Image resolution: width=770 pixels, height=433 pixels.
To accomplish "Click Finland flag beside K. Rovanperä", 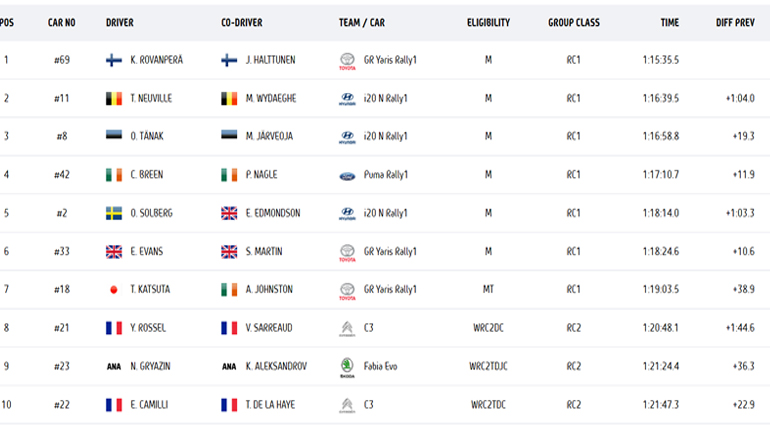I will pos(114,60).
